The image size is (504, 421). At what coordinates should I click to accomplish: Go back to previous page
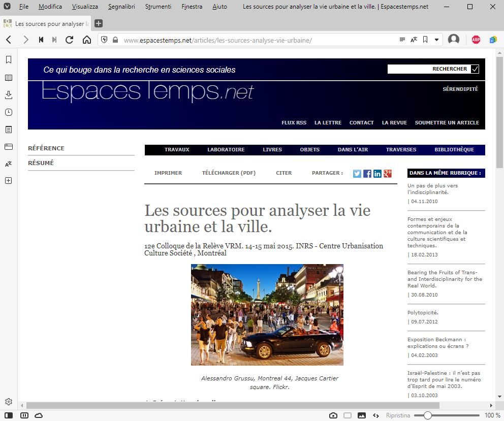tap(9, 40)
